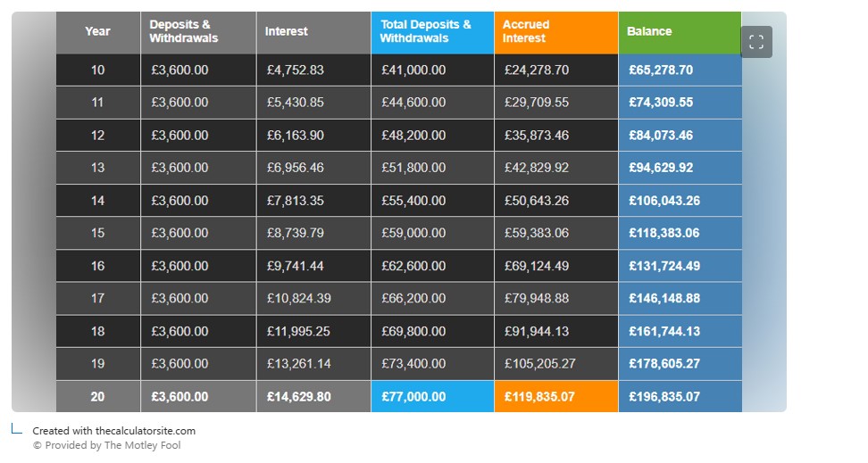Click the Year 10 row number
This screenshot has width=868, height=463.
coord(97,70)
